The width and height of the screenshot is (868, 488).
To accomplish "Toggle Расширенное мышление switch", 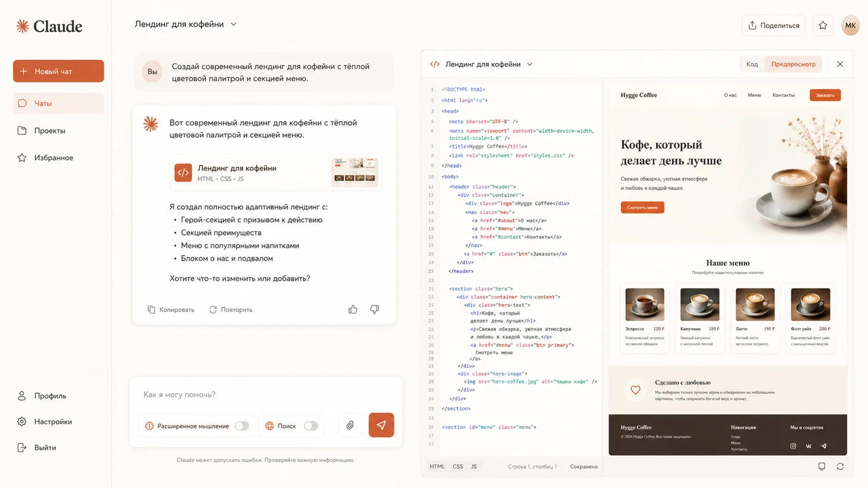I will coord(242,426).
